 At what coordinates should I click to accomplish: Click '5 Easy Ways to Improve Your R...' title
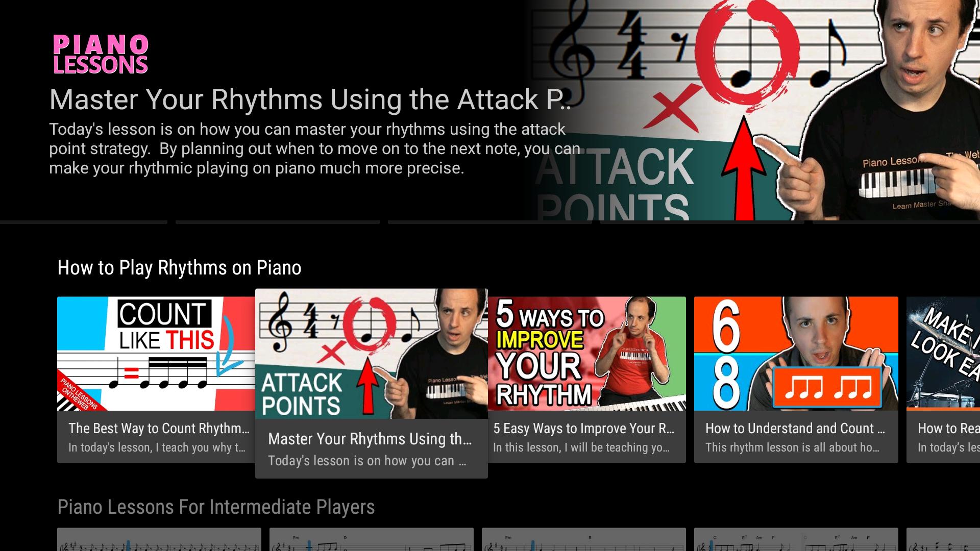click(583, 429)
